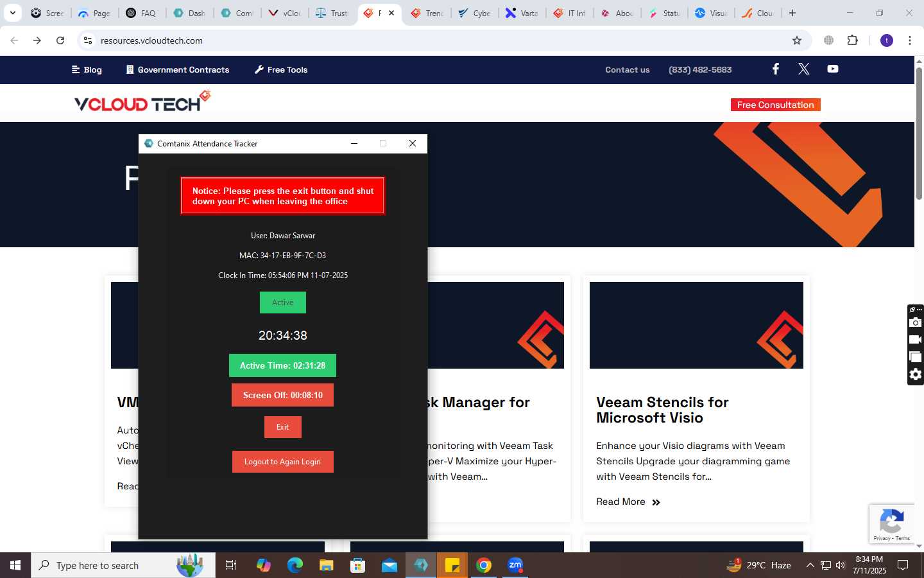Open the Veeam Stencils for Microsoft Visio title
Image resolution: width=924 pixels, height=578 pixels.
click(x=662, y=410)
